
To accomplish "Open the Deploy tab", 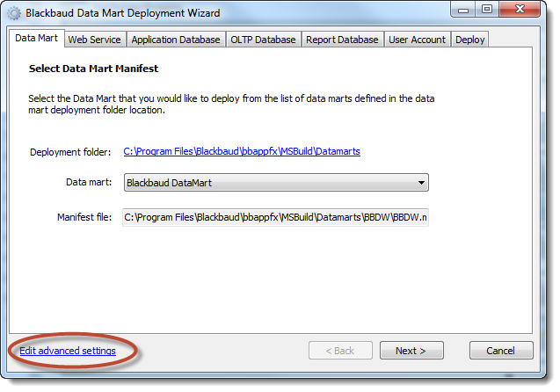I will (x=470, y=40).
